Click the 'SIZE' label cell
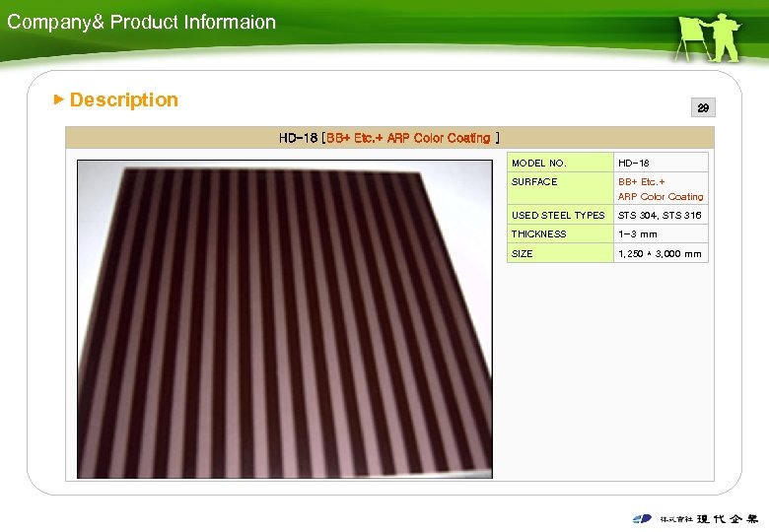The image size is (769, 532). pos(560,253)
